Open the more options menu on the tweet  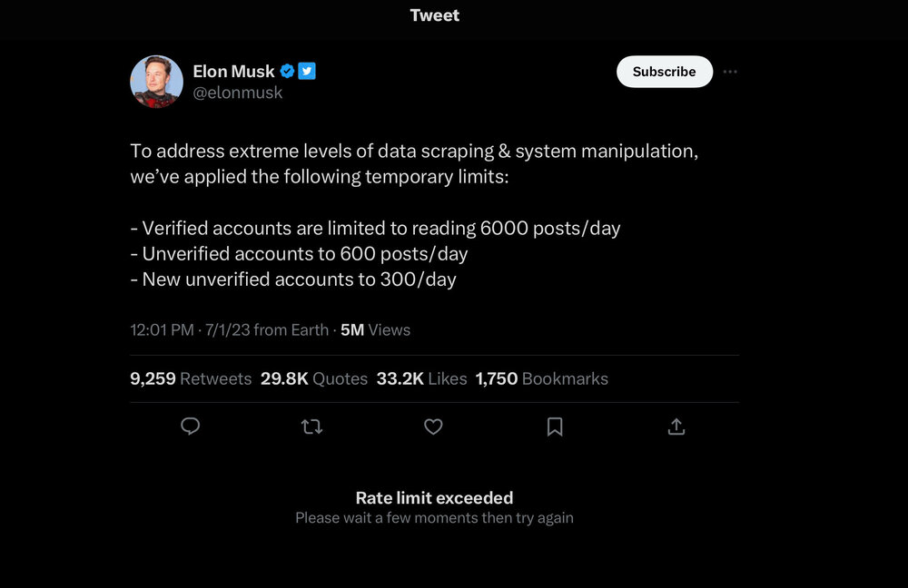(731, 72)
